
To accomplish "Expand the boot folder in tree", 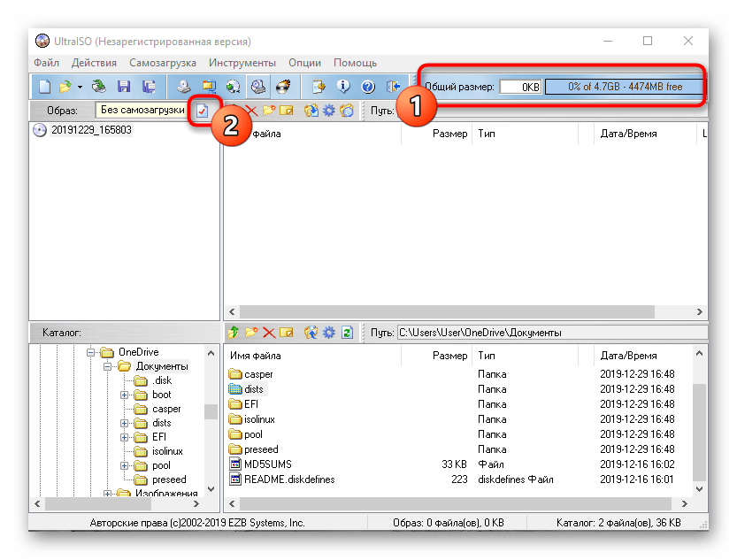I will (125, 395).
